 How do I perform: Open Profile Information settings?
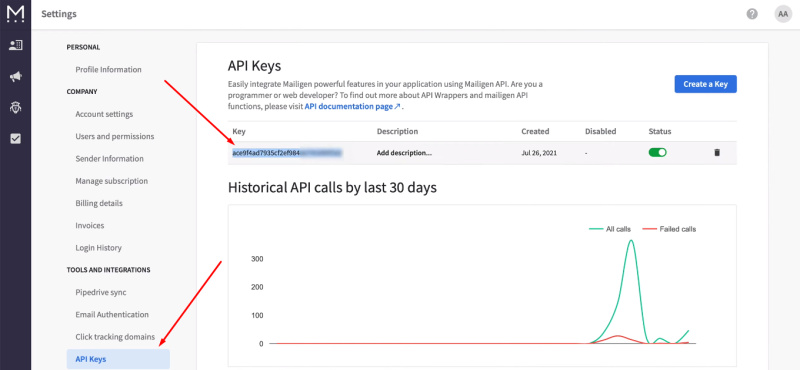pos(108,69)
